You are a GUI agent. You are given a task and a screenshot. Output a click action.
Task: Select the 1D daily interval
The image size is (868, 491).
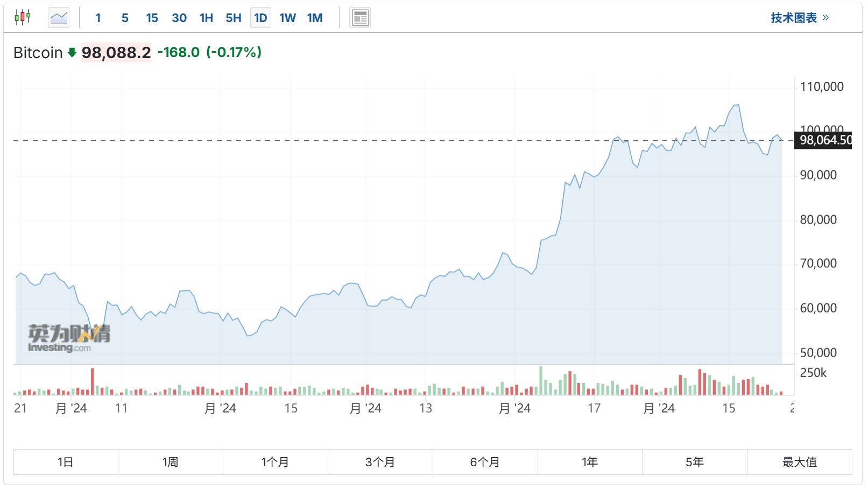click(260, 18)
